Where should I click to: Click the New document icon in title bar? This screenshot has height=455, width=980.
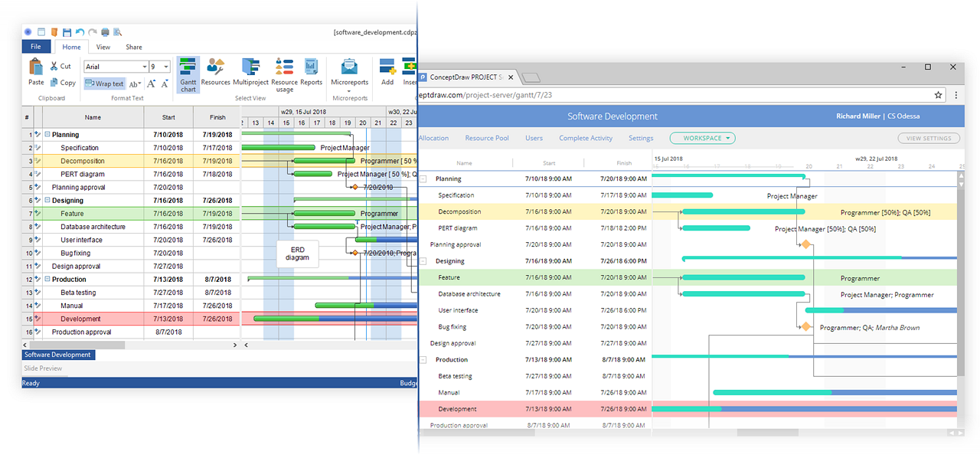41,32
